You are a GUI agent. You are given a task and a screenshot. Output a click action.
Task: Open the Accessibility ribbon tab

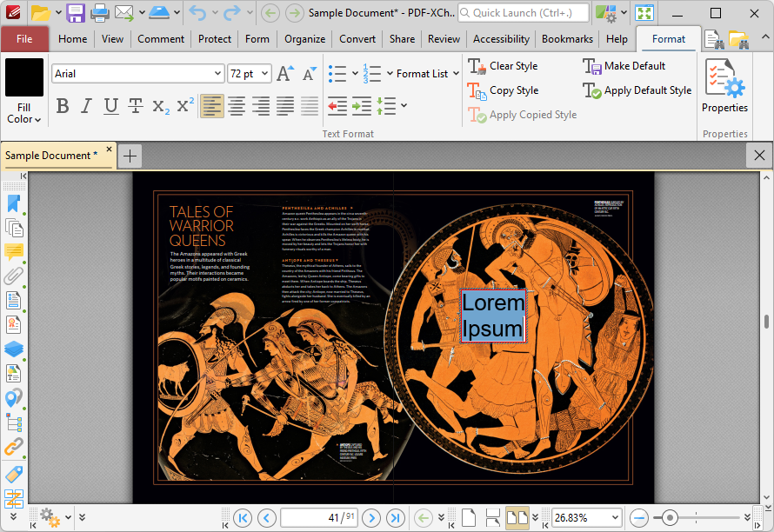coord(501,39)
